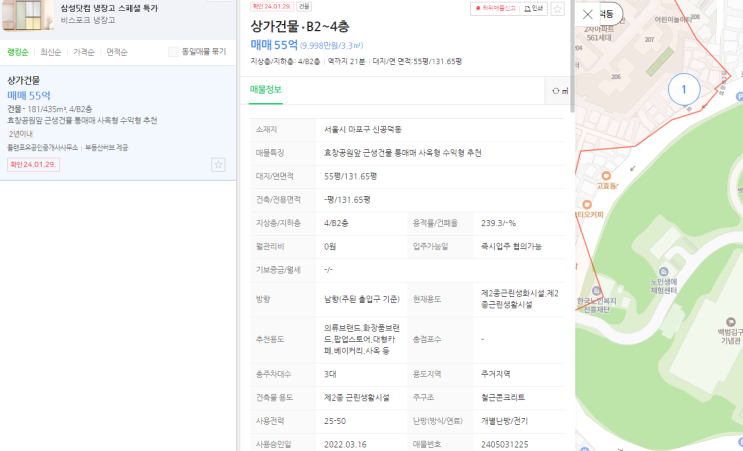Toggle area unit ㎡ conversion button

point(560,91)
